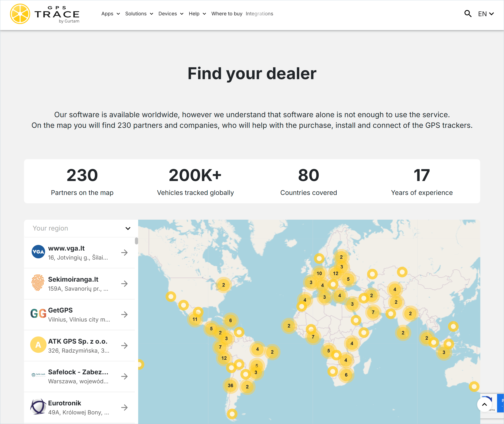504x424 pixels.
Task: Select the ATK GPS Sp. z o.o. entry
Action: click(x=80, y=346)
